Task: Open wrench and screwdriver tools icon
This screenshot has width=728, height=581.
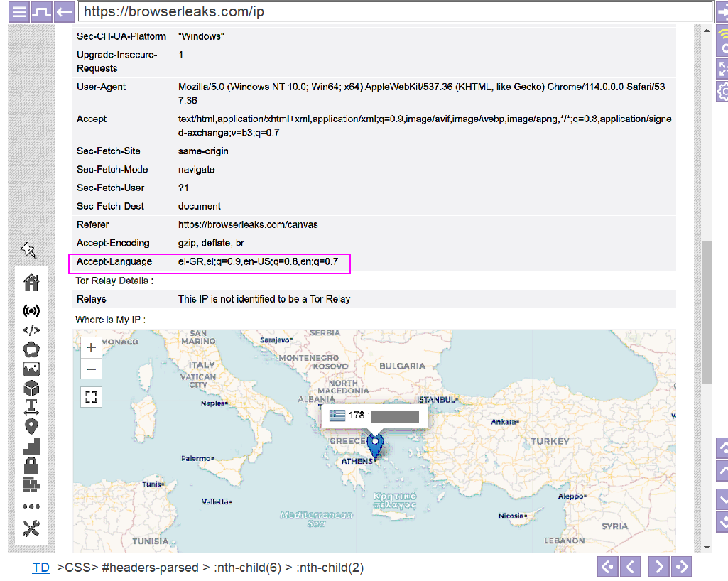Action: tap(31, 528)
